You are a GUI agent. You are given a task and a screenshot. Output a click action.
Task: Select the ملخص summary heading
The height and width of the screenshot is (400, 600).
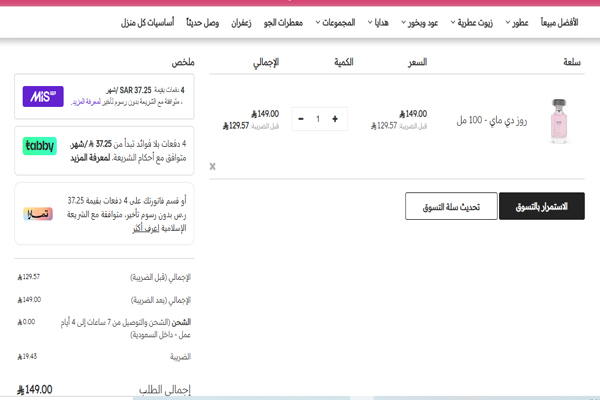183,62
